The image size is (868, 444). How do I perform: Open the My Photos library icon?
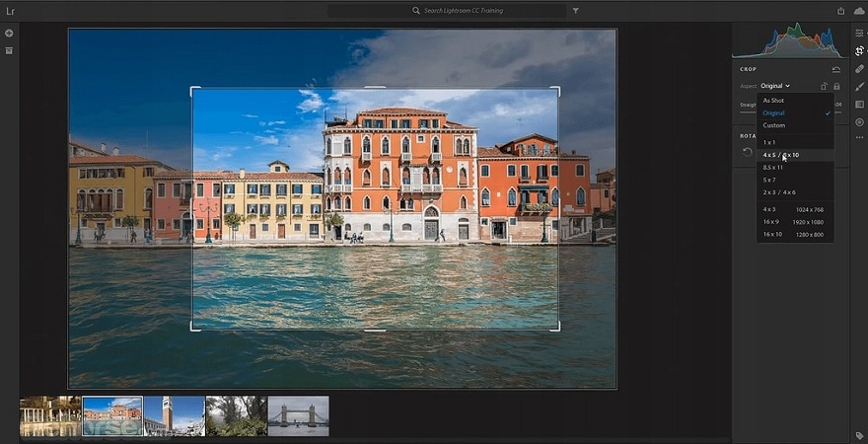tap(9, 50)
